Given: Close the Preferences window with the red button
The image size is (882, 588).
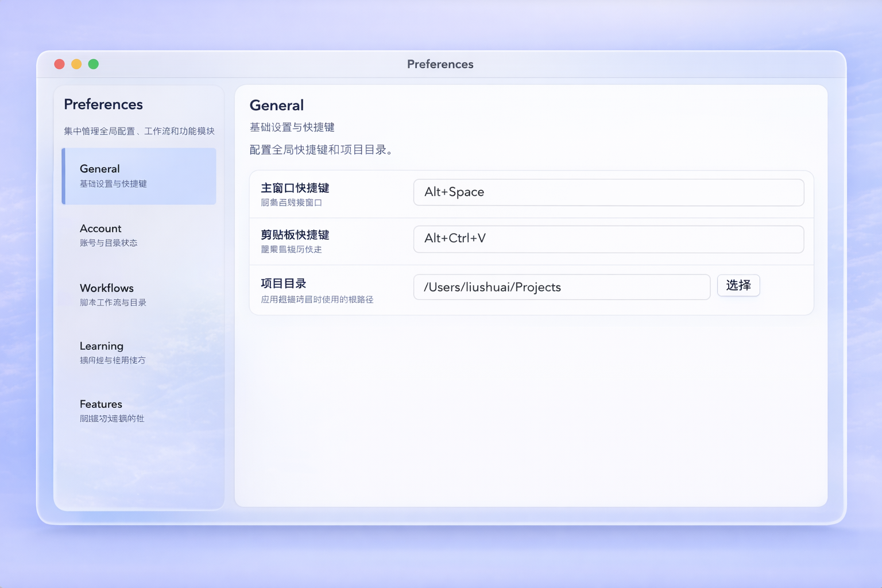Looking at the screenshot, I should (59, 64).
